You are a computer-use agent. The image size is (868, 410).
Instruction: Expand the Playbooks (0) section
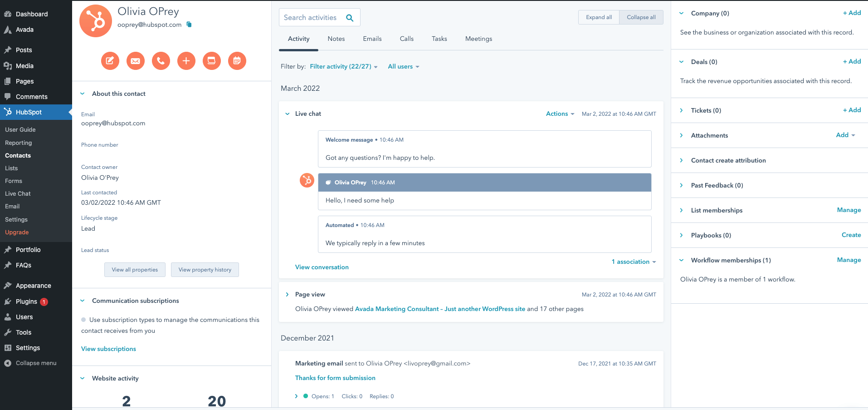coord(682,235)
